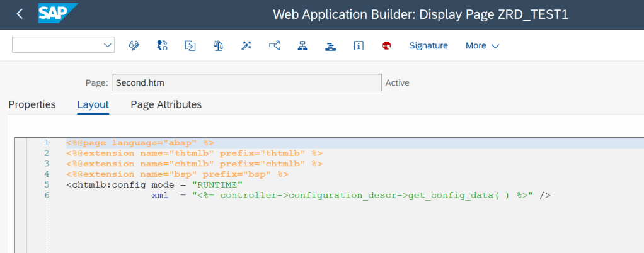Click the Activate magic wand icon

tap(246, 45)
